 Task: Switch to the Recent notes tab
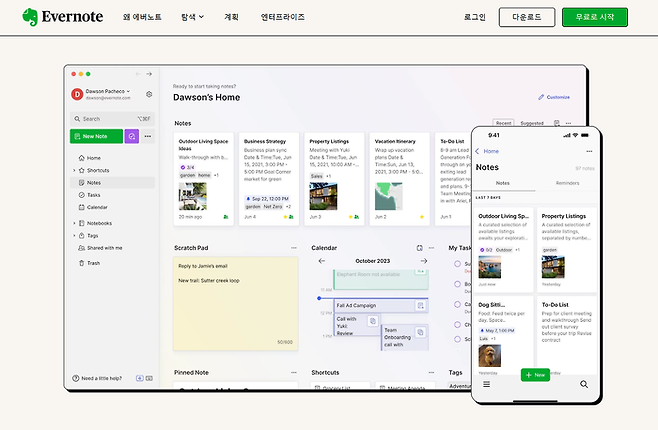pyautogui.click(x=503, y=123)
